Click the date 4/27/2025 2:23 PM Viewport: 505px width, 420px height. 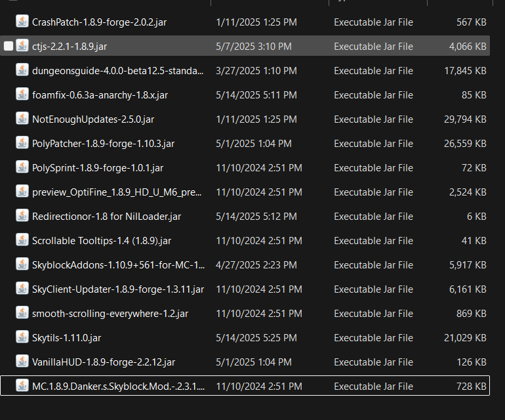point(256,265)
